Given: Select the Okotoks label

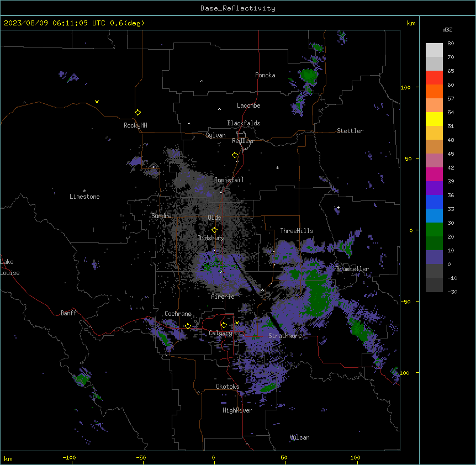Looking at the screenshot, I should pyautogui.click(x=228, y=387).
